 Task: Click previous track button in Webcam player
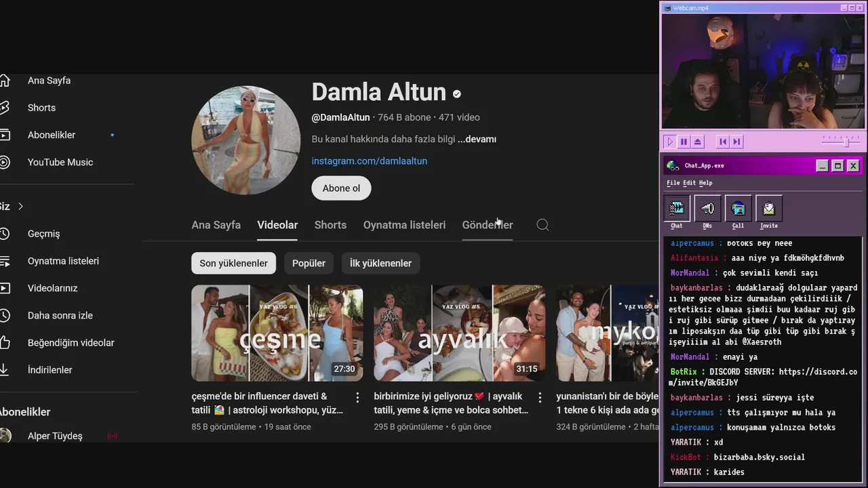pos(723,142)
